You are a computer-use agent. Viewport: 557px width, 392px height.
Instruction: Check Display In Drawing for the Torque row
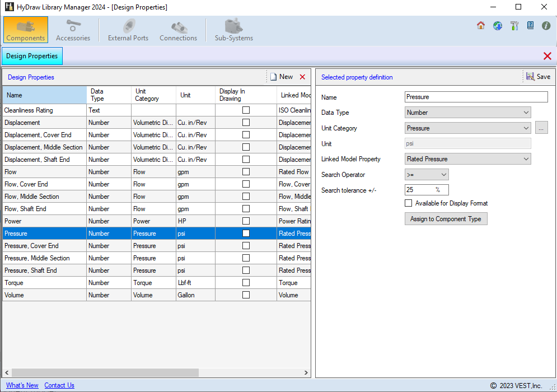coord(246,282)
